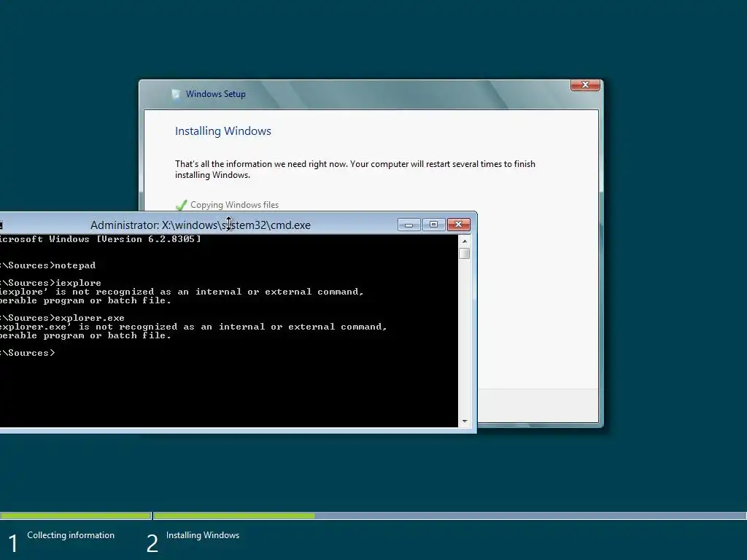Click the Windows Setup title bar icon
Viewport: 747px width, 560px height.
click(176, 94)
